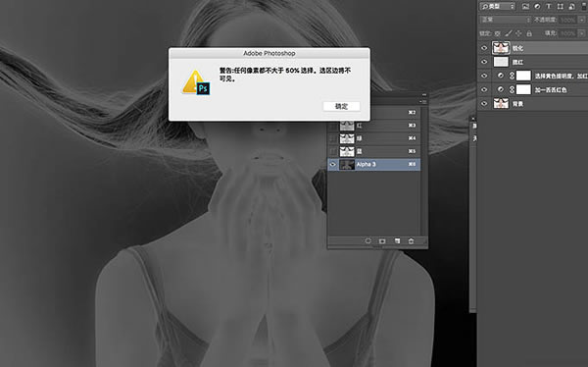Viewport: 588px width, 367px height.
Task: Toggle visibility of top 锐化 layer
Action: tap(484, 48)
